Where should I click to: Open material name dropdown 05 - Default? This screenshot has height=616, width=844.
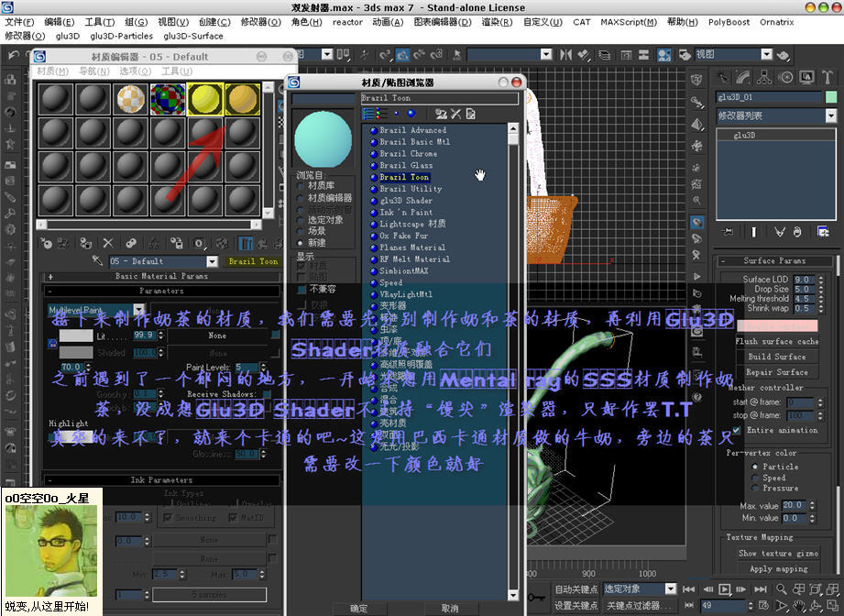(x=212, y=261)
